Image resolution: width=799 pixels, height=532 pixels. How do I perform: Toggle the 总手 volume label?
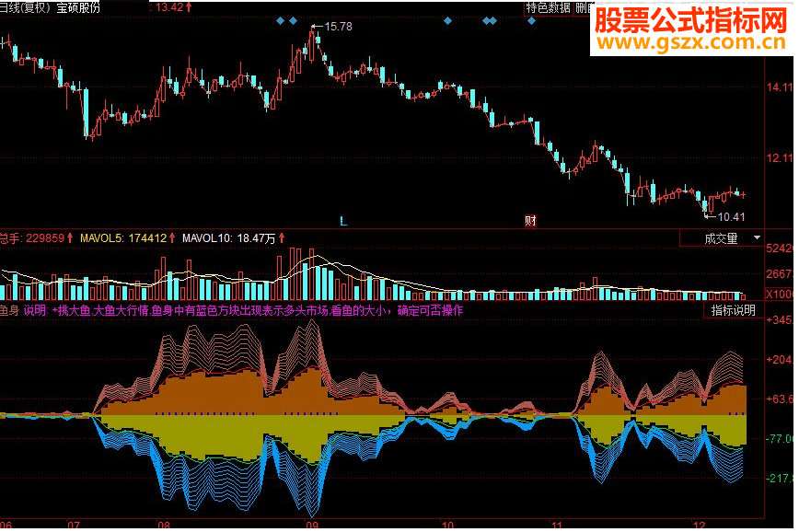click(36, 238)
